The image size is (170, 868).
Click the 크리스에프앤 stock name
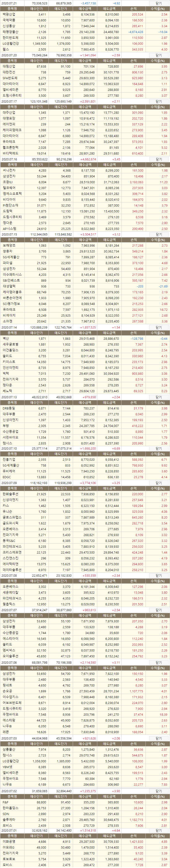pos(12,552)
